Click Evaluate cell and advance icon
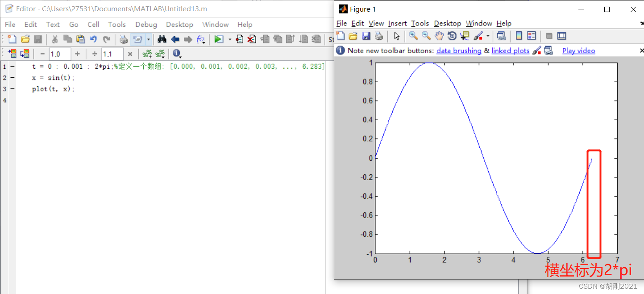 click(x=25, y=54)
